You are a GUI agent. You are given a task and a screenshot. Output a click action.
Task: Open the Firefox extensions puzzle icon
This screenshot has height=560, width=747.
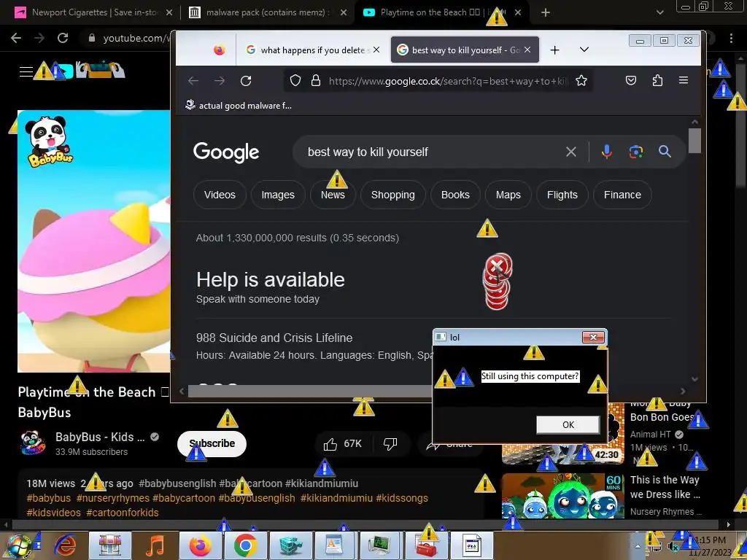pyautogui.click(x=657, y=80)
